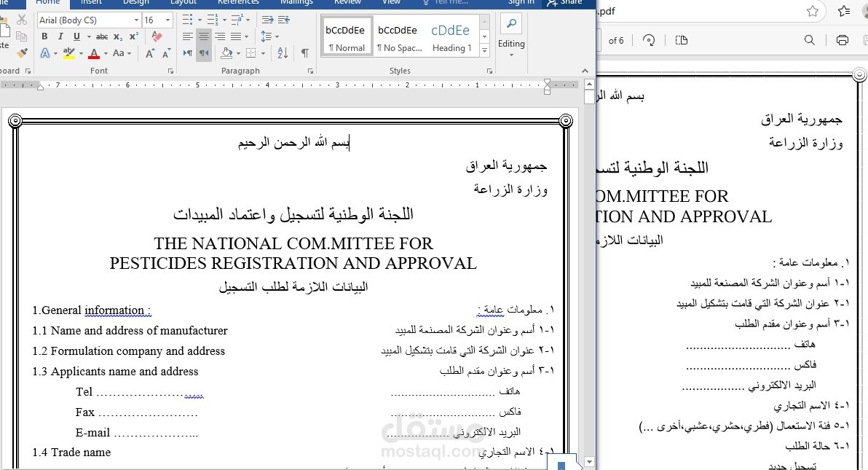Toggle bold formatting
Image resolution: width=868 pixels, height=470 pixels.
pyautogui.click(x=44, y=36)
